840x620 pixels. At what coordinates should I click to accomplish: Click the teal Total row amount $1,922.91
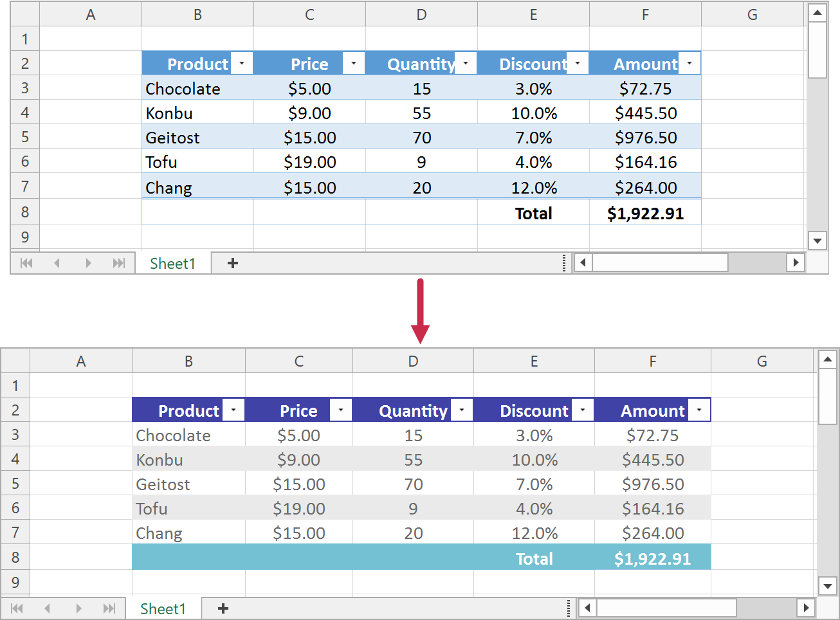(x=652, y=558)
